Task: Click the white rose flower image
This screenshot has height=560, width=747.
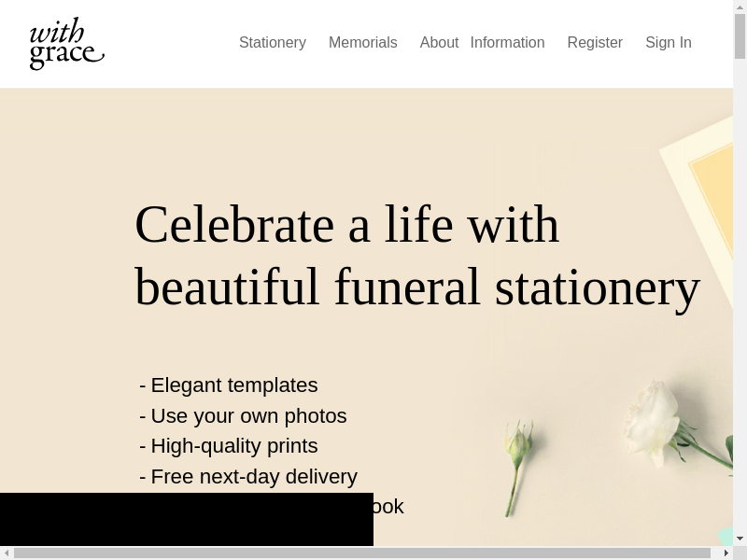Action: (654, 423)
